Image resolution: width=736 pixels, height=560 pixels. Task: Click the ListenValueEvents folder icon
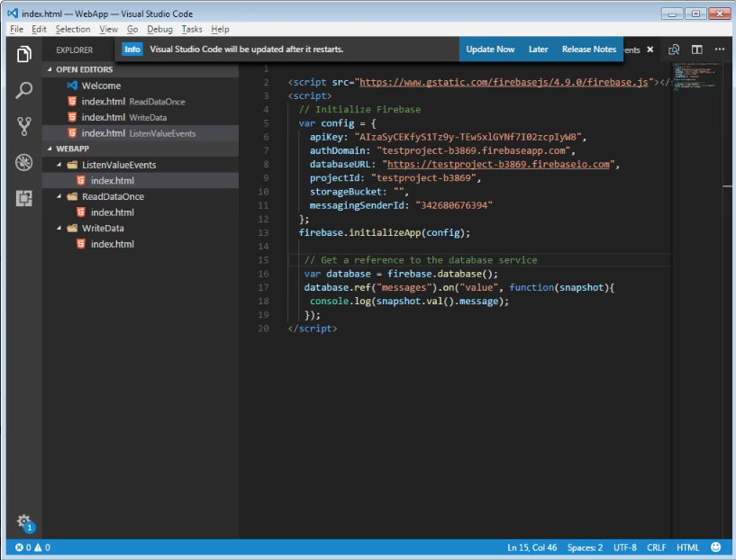(x=72, y=165)
